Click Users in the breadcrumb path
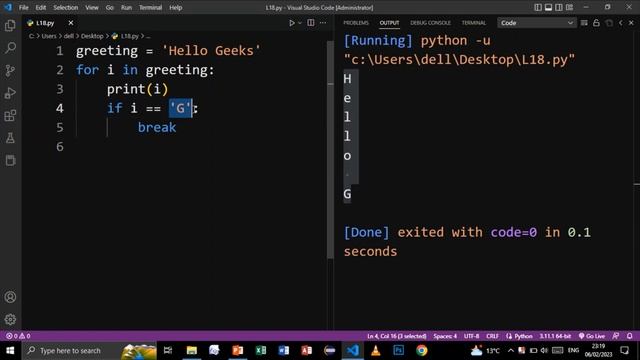 tap(49, 36)
